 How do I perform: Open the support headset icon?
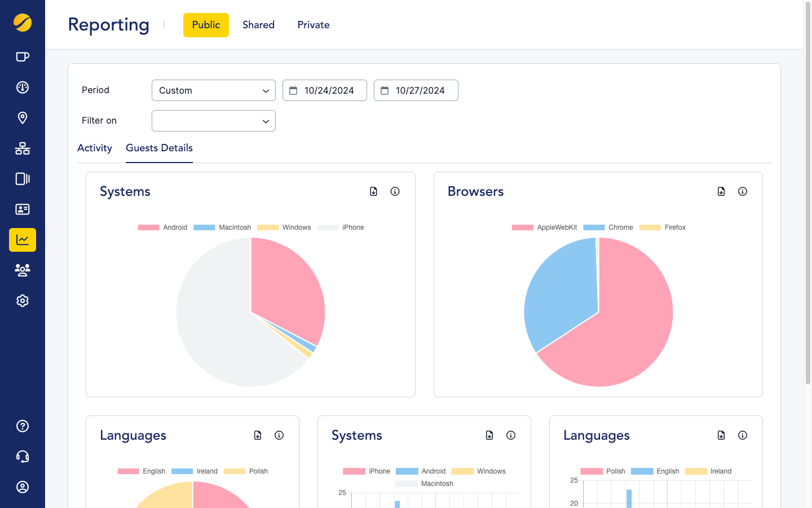tap(23, 457)
